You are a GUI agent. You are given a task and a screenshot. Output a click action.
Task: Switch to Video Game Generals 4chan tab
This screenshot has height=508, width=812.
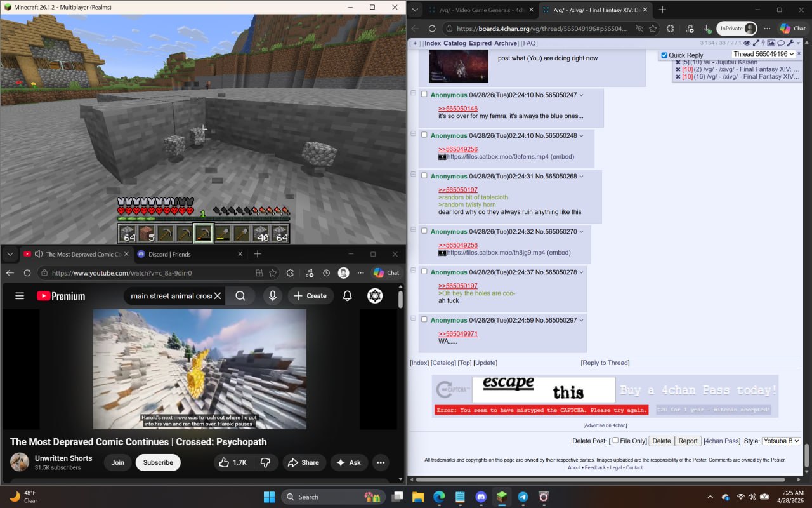tap(480, 10)
